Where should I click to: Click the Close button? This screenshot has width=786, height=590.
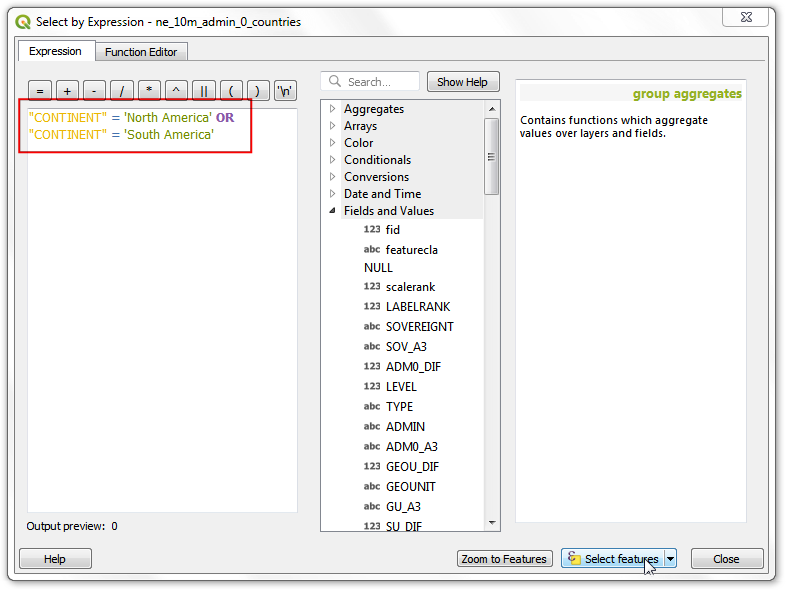click(x=726, y=559)
